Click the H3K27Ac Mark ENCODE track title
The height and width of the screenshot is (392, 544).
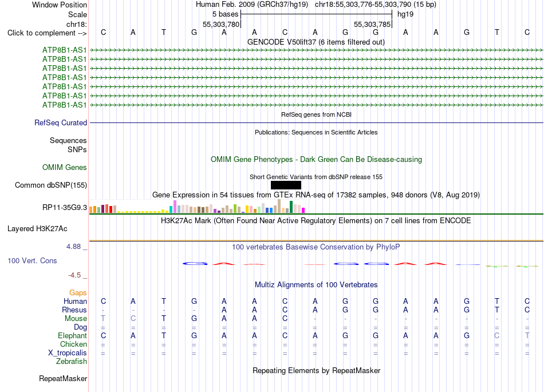(x=316, y=220)
